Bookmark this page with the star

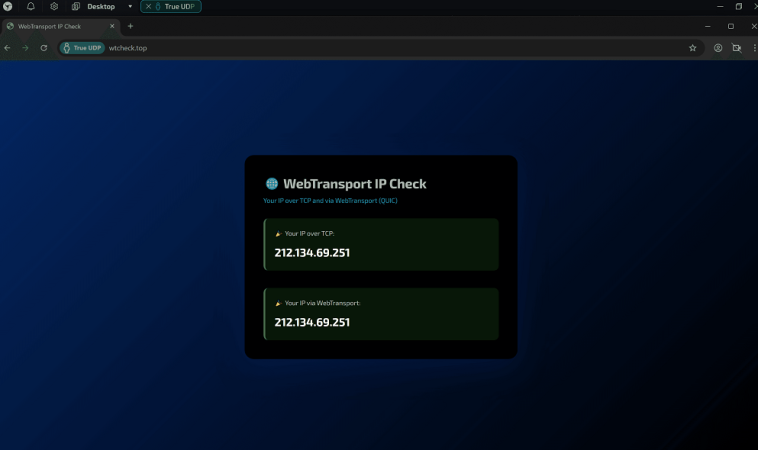[x=692, y=47]
